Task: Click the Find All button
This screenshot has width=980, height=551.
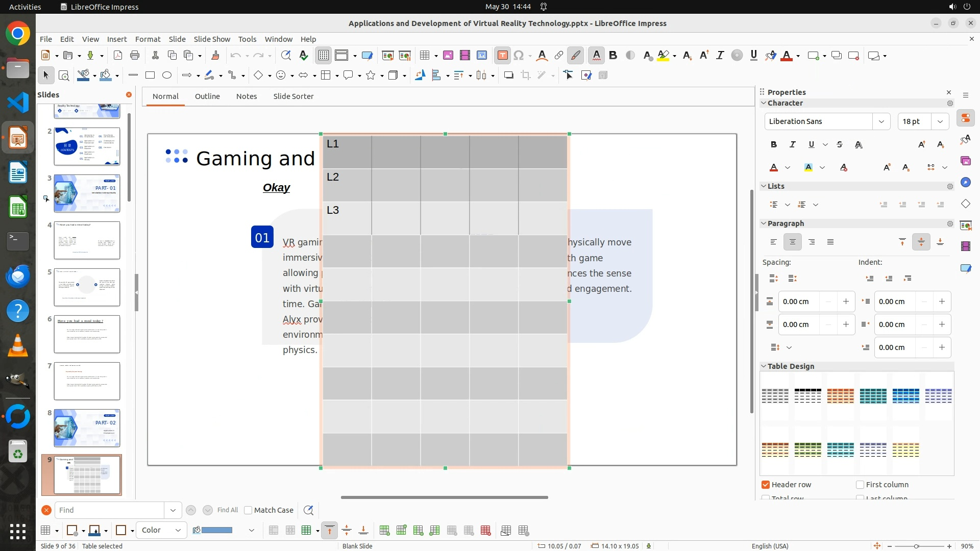Action: coord(227,510)
